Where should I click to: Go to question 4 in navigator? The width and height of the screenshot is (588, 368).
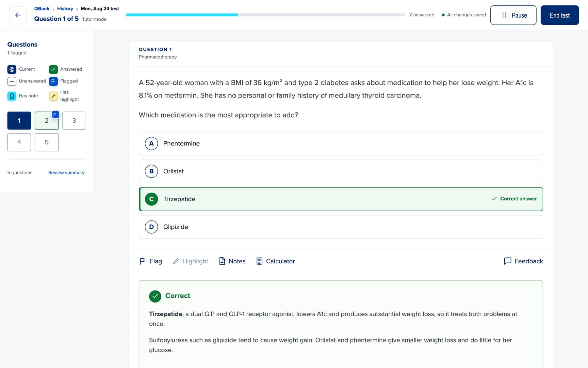click(x=19, y=142)
